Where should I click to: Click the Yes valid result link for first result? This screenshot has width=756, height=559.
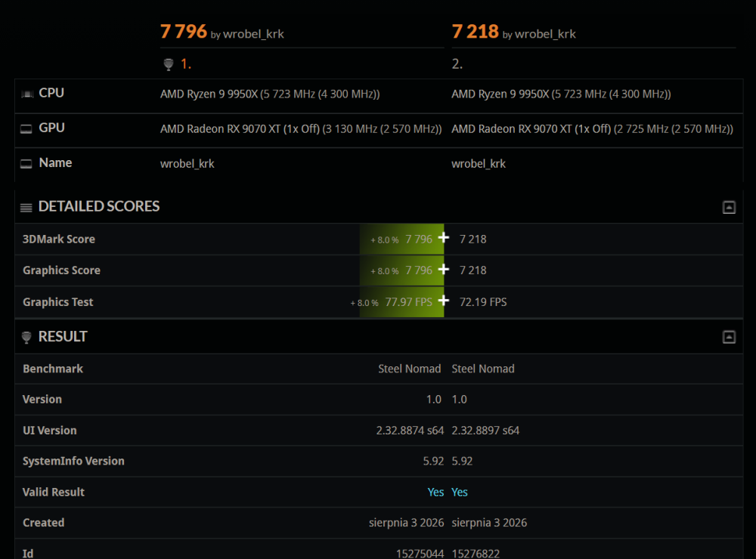coord(435,492)
